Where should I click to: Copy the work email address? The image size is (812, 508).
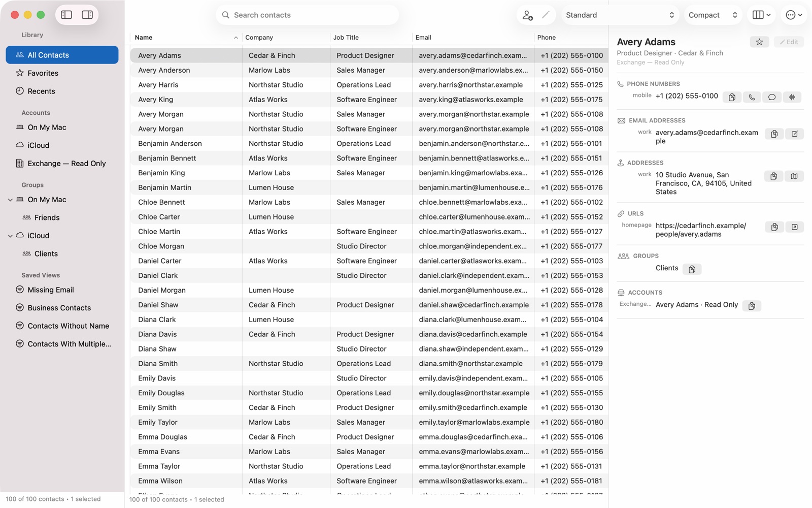[774, 134]
